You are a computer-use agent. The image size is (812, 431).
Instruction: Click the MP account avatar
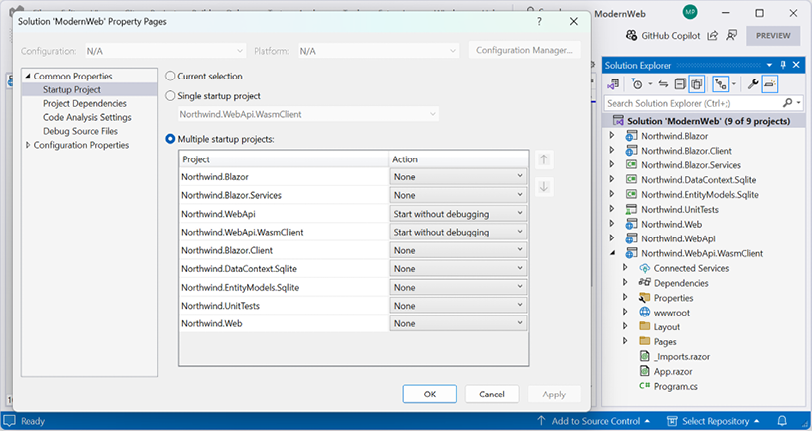(x=690, y=13)
